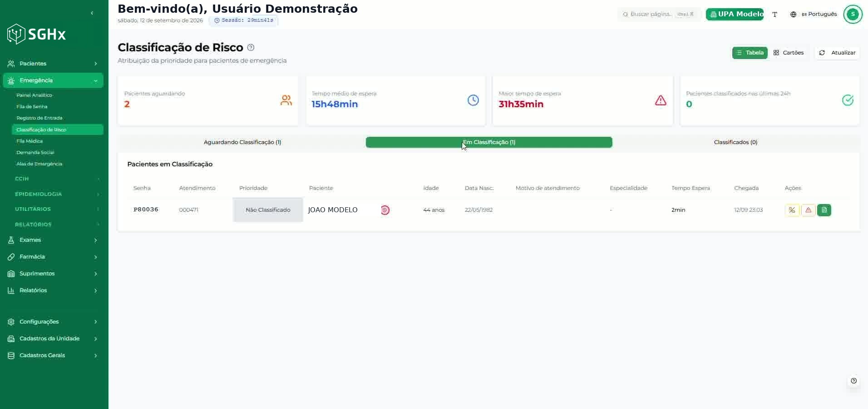Open Alas de Emergência link
The image size is (868, 409).
pyautogui.click(x=39, y=164)
